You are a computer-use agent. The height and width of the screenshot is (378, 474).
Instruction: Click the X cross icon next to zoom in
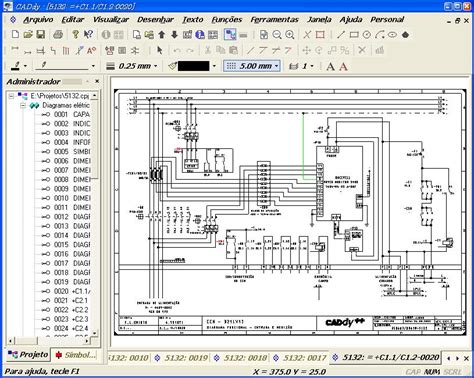tap(307, 35)
